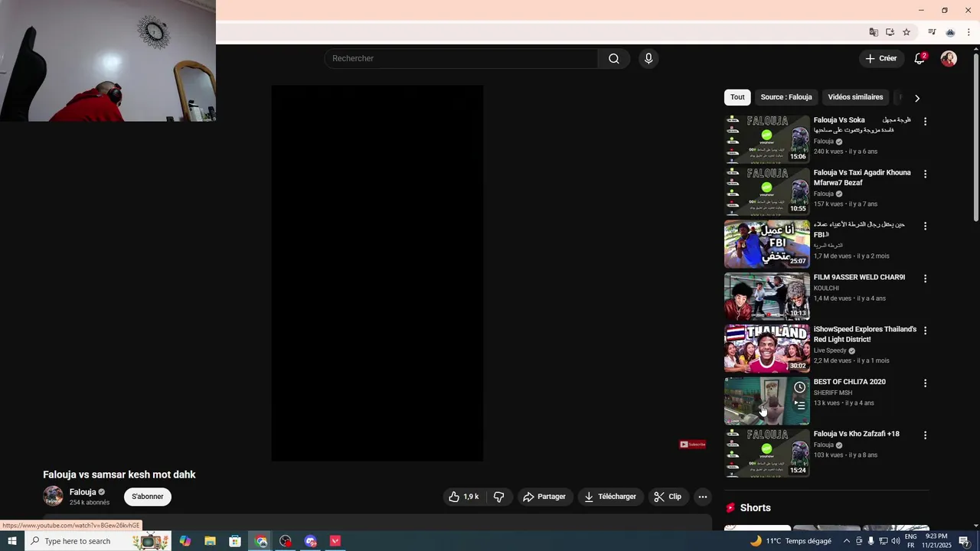980x551 pixels.
Task: Open the FBI video thumbnail
Action: [766, 243]
